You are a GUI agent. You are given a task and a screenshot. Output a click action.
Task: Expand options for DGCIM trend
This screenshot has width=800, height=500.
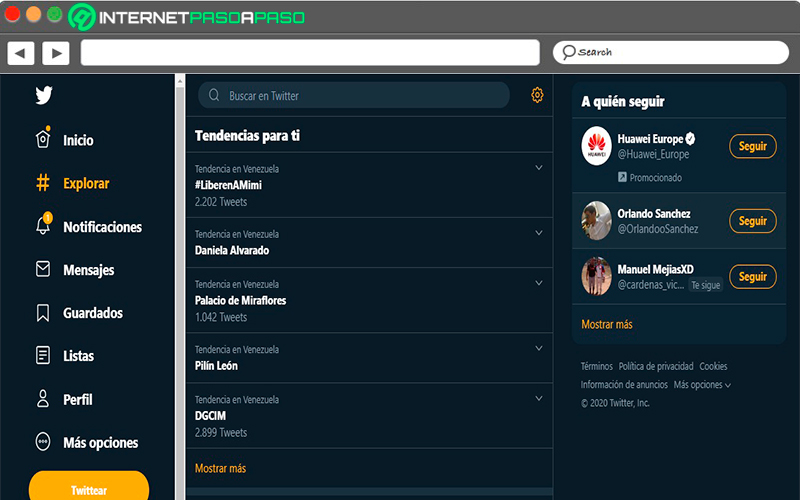click(539, 398)
